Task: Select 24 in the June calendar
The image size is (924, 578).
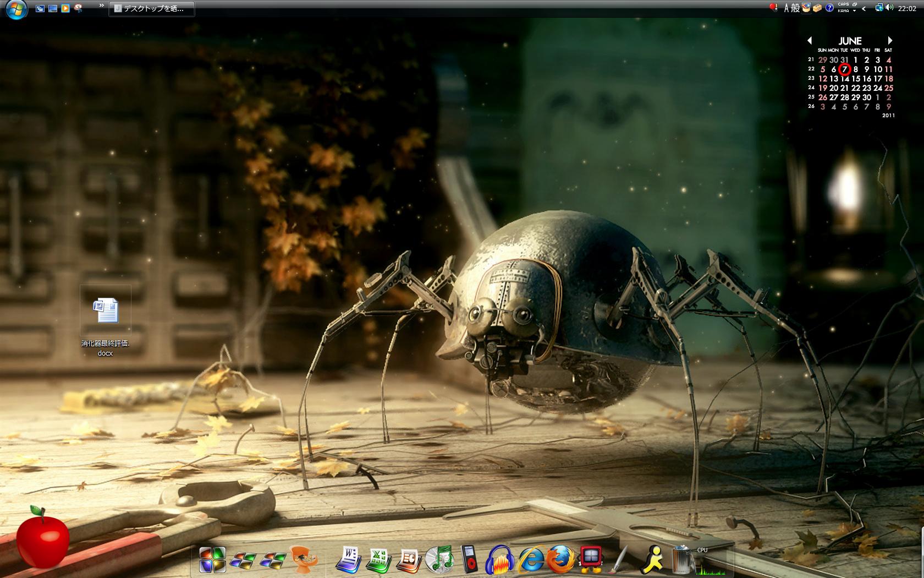Action: pos(878,88)
